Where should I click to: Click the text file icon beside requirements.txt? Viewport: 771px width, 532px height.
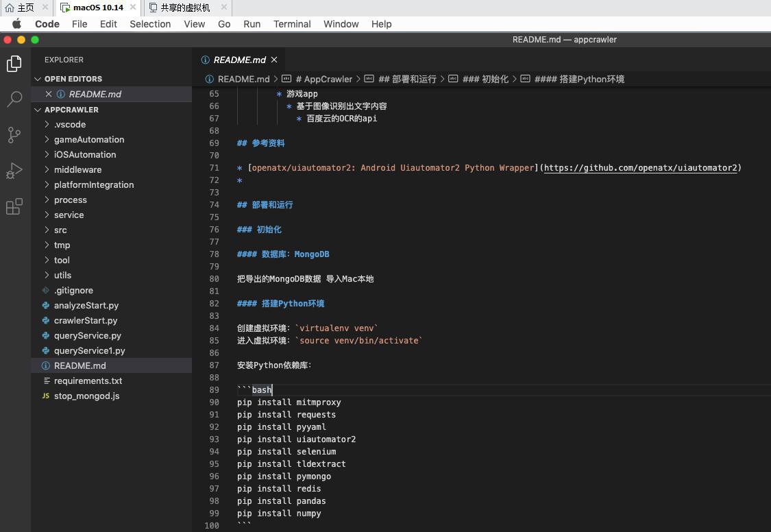point(47,380)
